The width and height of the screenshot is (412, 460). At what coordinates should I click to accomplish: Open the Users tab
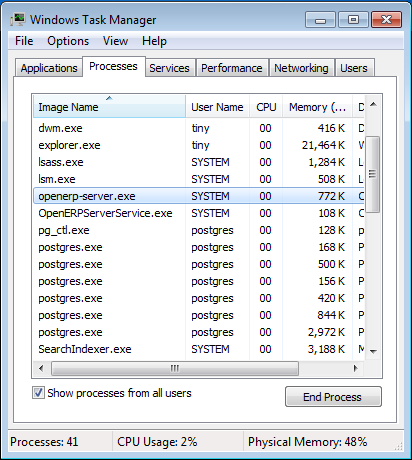(x=354, y=68)
